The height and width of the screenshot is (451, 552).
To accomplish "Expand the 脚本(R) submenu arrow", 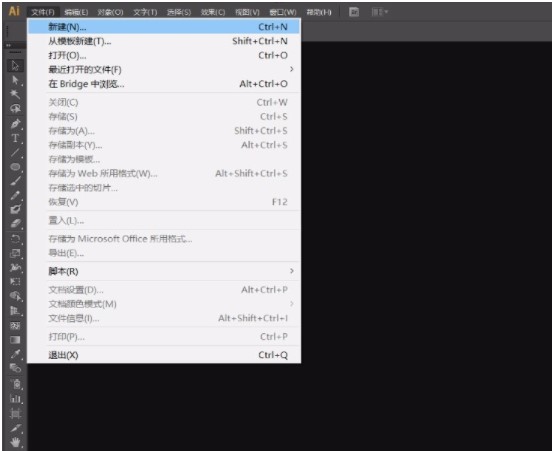I will coord(291,271).
